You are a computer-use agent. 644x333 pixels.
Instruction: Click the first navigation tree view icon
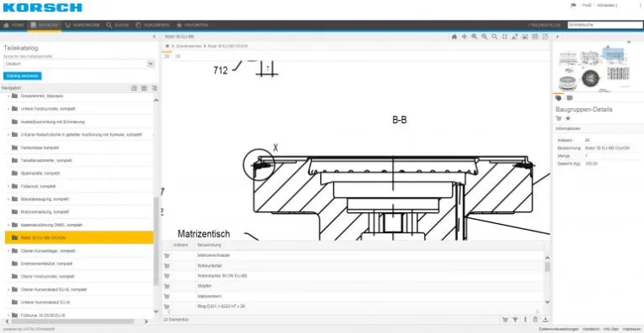click(134, 88)
